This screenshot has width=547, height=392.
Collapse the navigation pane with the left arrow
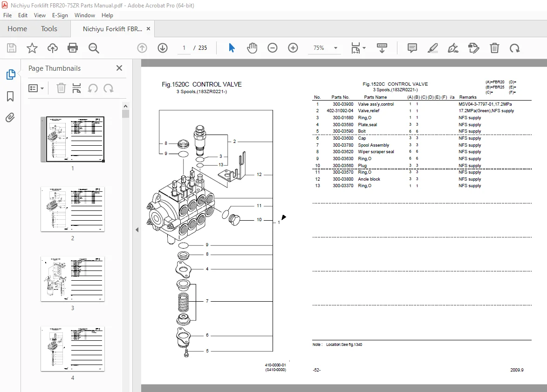point(137,230)
